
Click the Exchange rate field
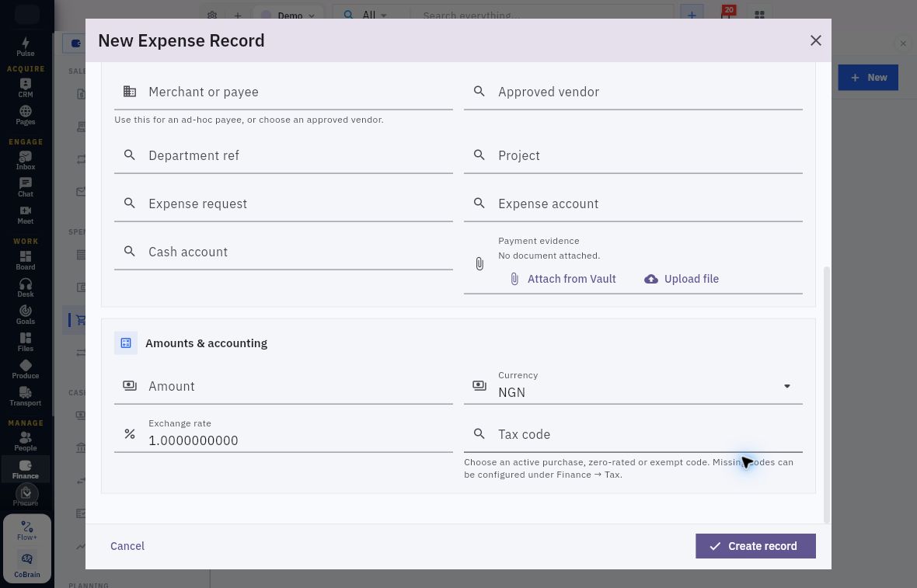(x=283, y=434)
